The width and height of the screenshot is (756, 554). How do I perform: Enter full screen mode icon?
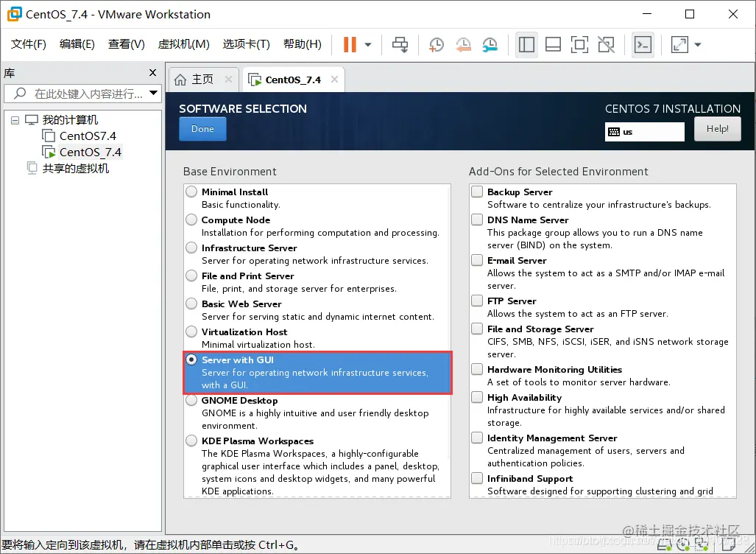[x=579, y=44]
